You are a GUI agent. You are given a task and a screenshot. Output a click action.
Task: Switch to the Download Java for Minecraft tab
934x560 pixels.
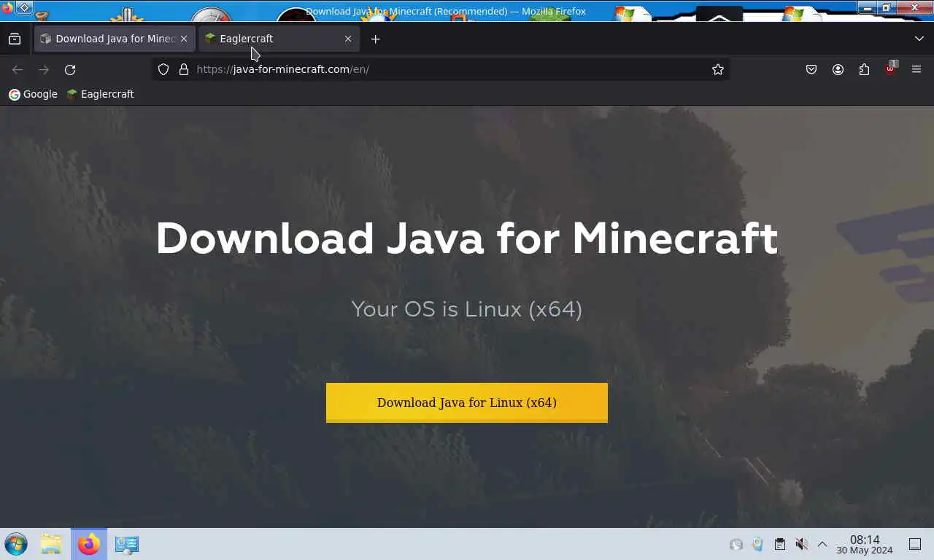(x=115, y=39)
